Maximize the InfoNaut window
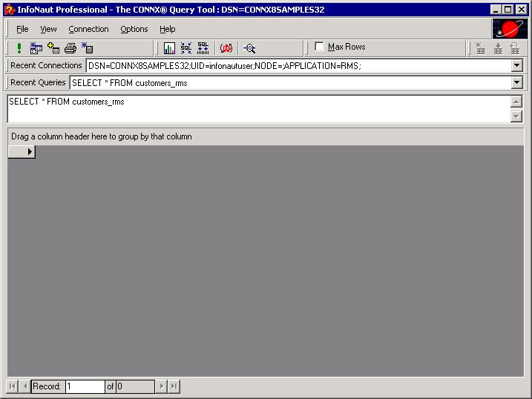The height and width of the screenshot is (399, 532). 508,10
